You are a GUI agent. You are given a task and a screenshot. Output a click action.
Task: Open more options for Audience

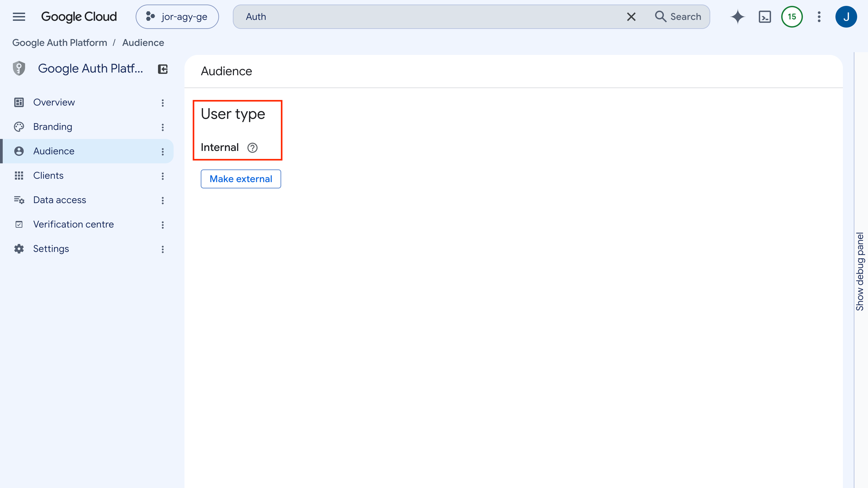[x=163, y=152]
